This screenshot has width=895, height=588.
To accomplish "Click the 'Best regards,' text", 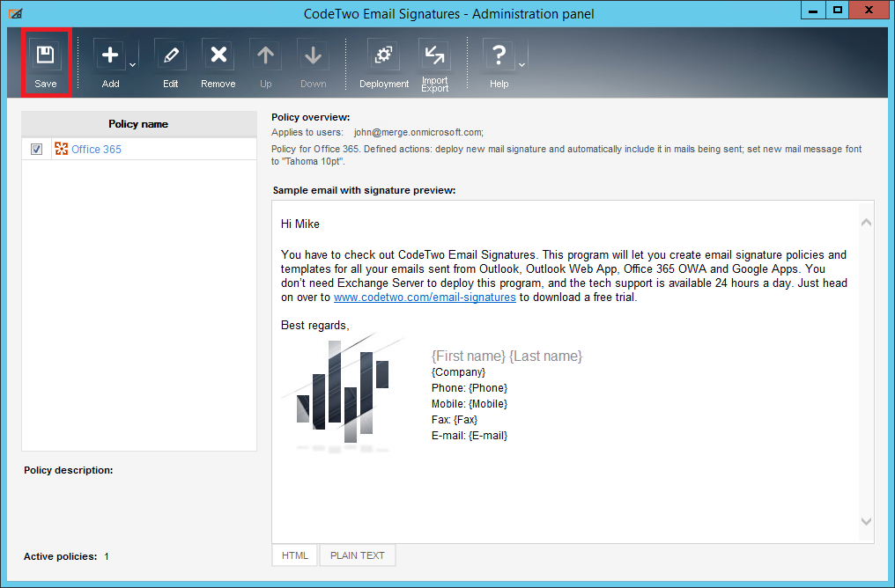I will (x=315, y=325).
